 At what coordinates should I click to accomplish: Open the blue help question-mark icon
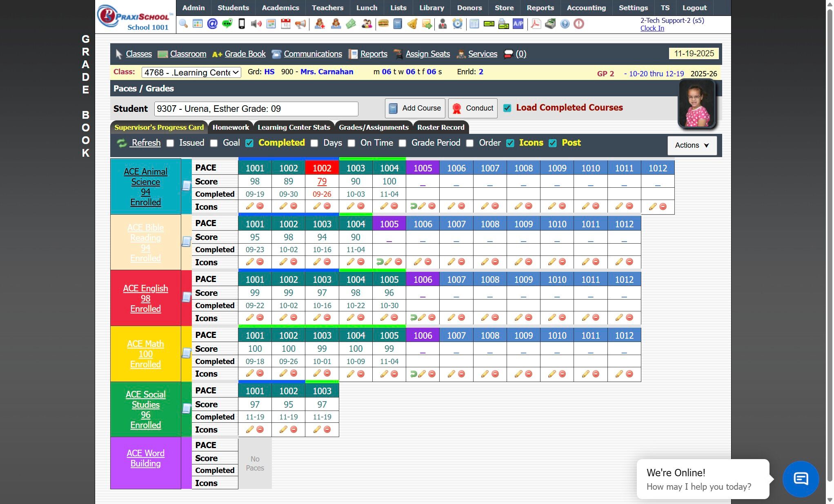565,24
